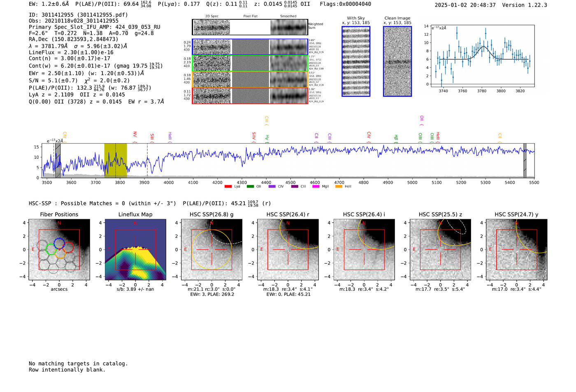Screen dimensions: 576x392
Task: Click the SiIV line marker above spectrum
Action: (254, 137)
